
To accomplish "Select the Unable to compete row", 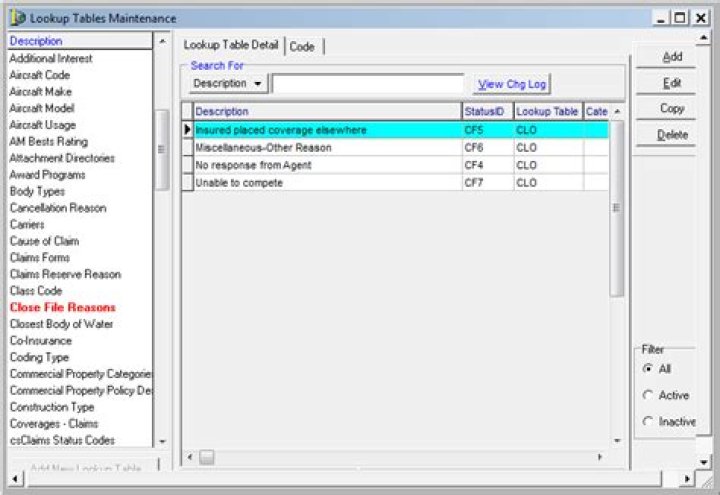I will pyautogui.click(x=395, y=183).
